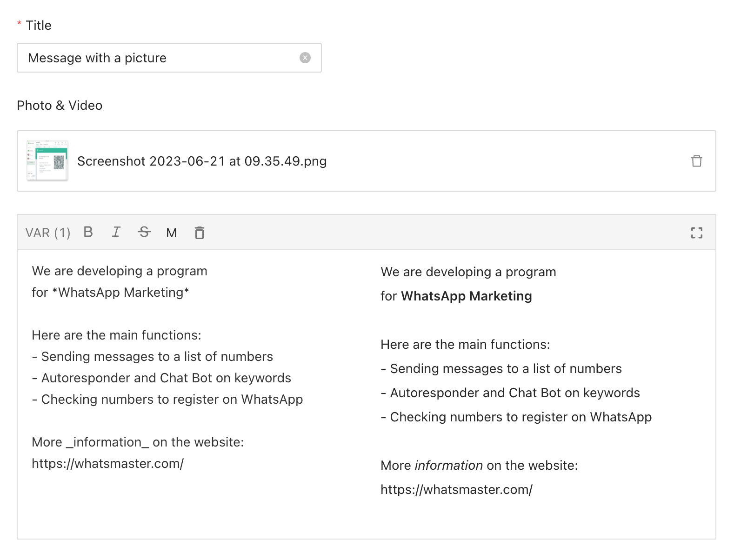Apply italic formatting from the toolbar
Screen dimensions: 734x560
(116, 232)
